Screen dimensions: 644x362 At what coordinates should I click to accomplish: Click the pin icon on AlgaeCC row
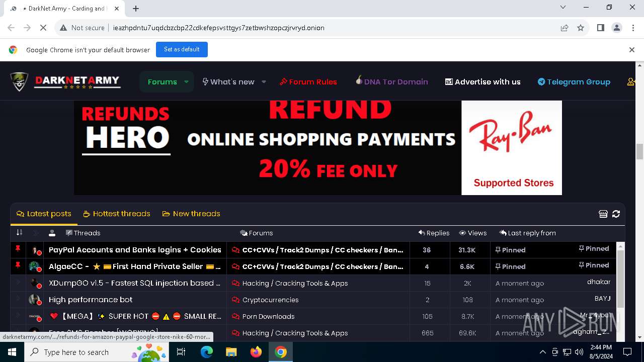coord(18,265)
